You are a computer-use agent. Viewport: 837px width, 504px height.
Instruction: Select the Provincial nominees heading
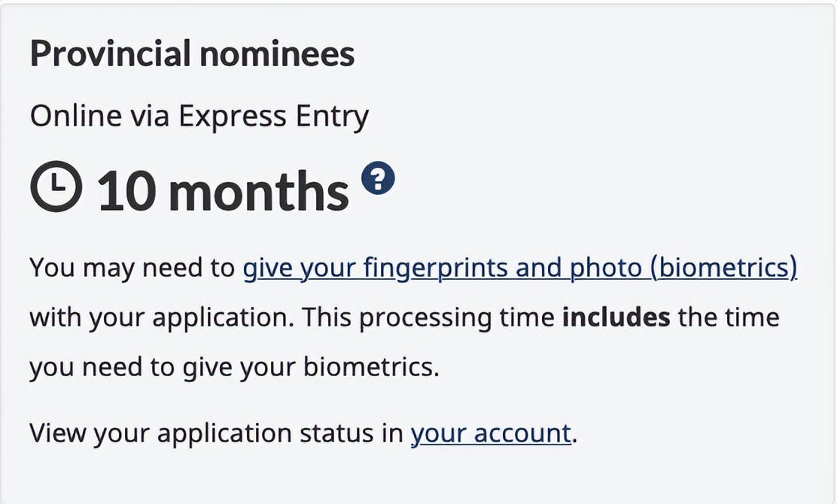[192, 53]
